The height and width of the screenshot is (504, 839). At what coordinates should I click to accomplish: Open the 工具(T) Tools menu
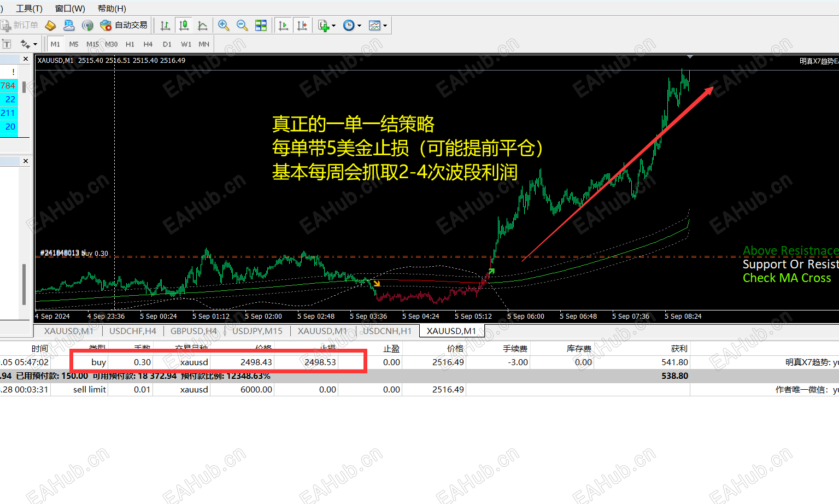(29, 8)
